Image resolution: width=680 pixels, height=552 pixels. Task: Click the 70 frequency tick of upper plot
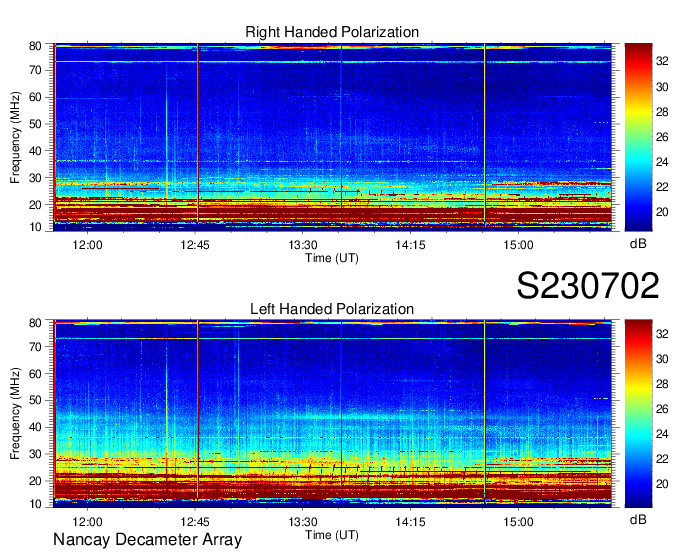[35, 70]
